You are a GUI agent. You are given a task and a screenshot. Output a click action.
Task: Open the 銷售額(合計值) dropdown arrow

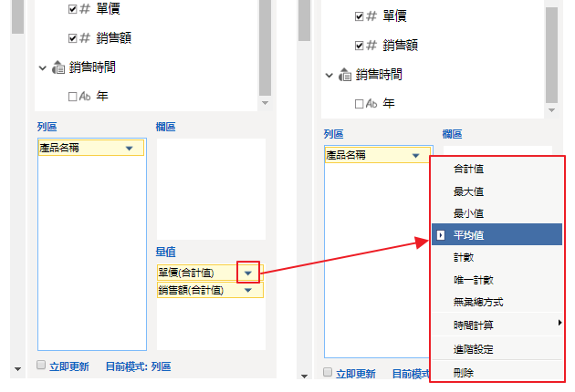pos(247,290)
